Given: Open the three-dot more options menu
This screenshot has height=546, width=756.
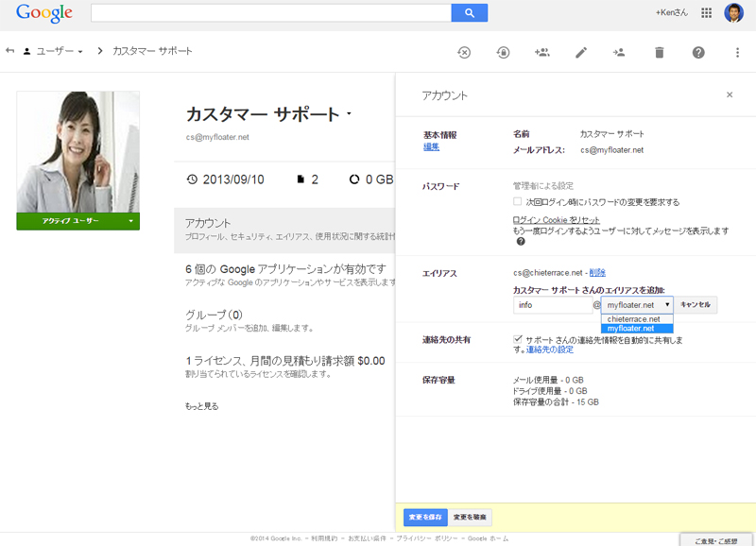Looking at the screenshot, I should pos(738,53).
